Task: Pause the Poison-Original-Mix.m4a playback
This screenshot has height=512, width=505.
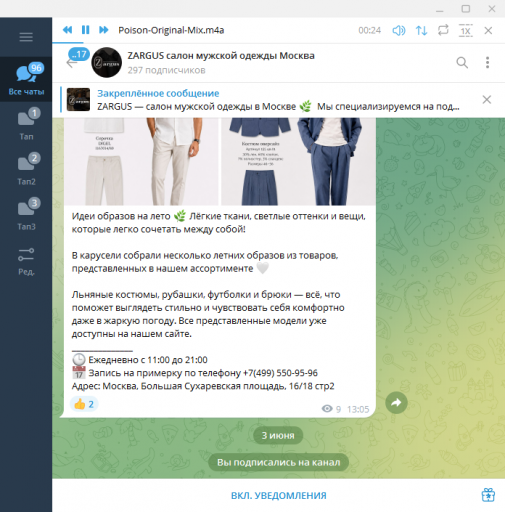Action: 86,30
